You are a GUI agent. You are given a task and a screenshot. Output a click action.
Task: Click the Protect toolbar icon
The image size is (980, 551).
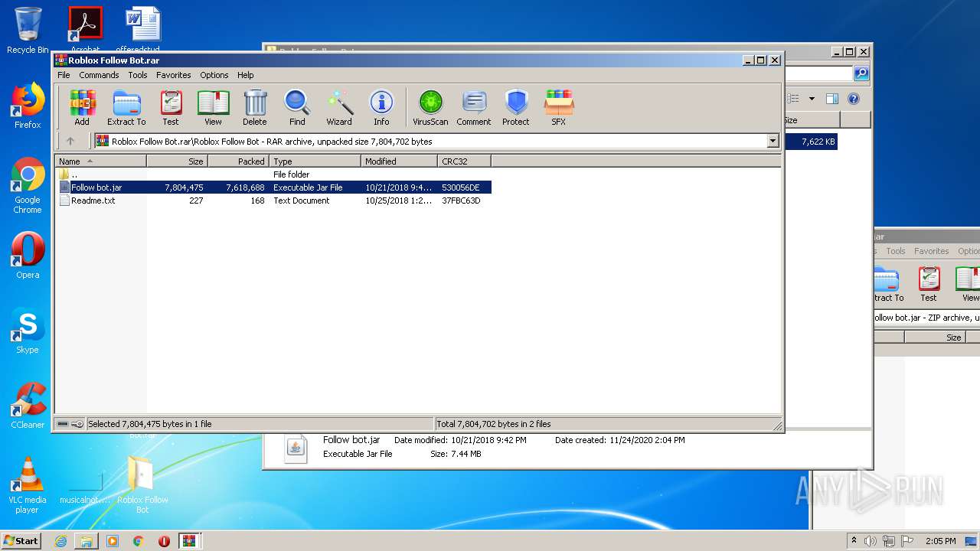[516, 108]
